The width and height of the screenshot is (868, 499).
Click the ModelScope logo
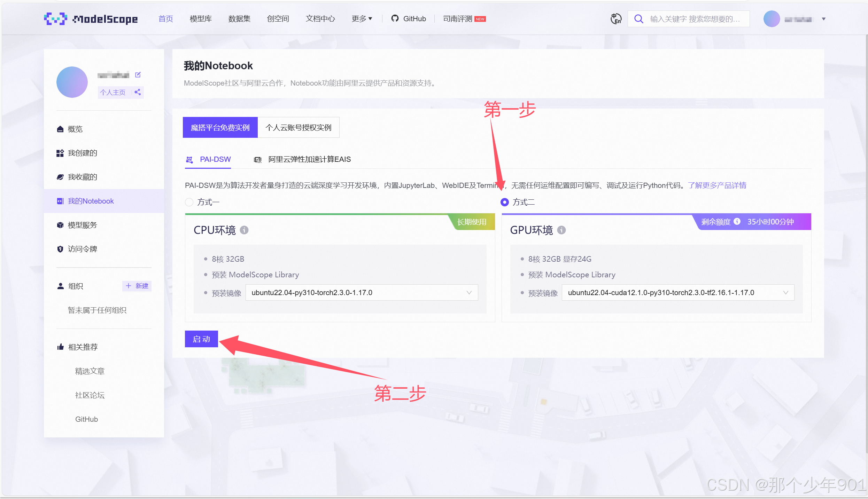[x=91, y=19]
